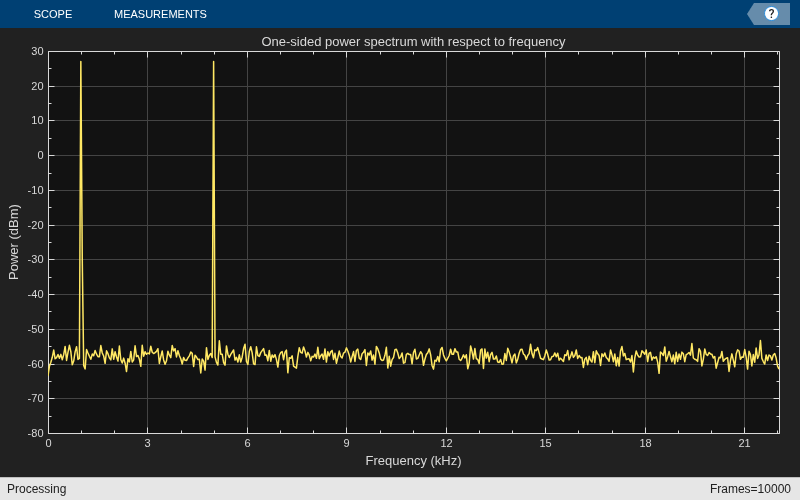Click the -50 tick on power axis
This screenshot has width=800, height=500.
[36, 329]
